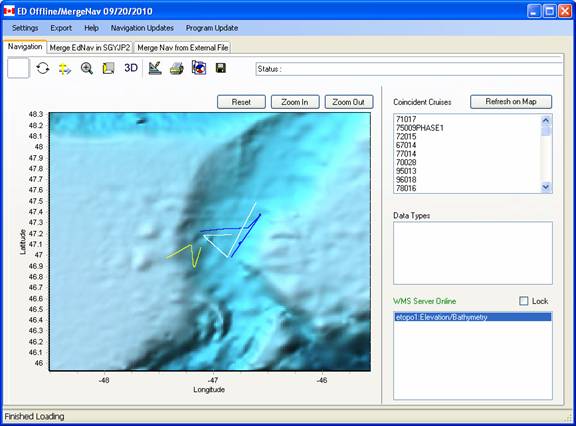Click the measure ruler and pencil icon
This screenshot has height=426, width=576.
pos(155,68)
